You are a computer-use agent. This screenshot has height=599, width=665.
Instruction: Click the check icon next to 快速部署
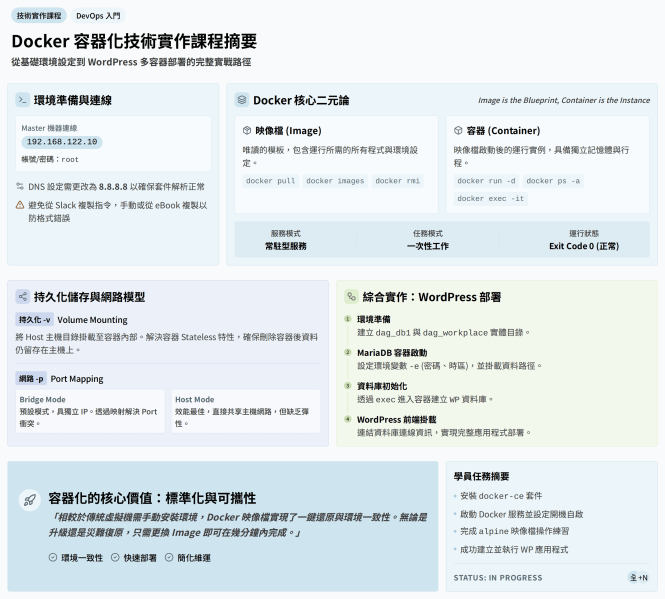(115, 557)
